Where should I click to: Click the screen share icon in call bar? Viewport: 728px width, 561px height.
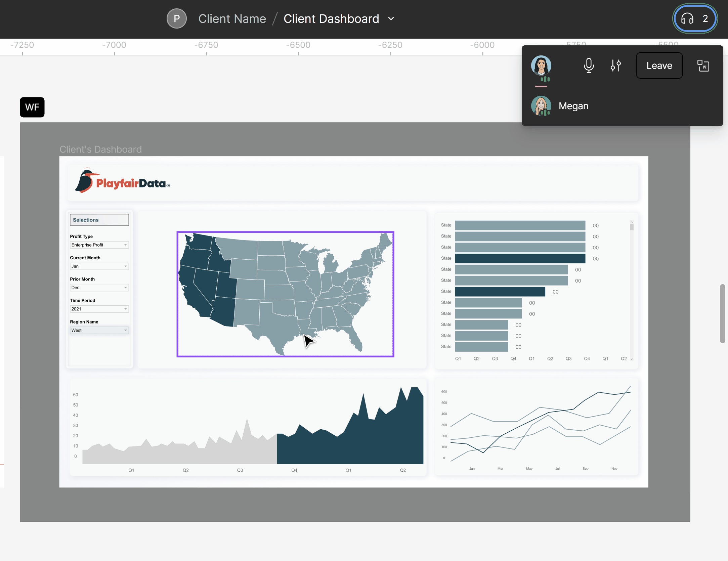click(702, 66)
